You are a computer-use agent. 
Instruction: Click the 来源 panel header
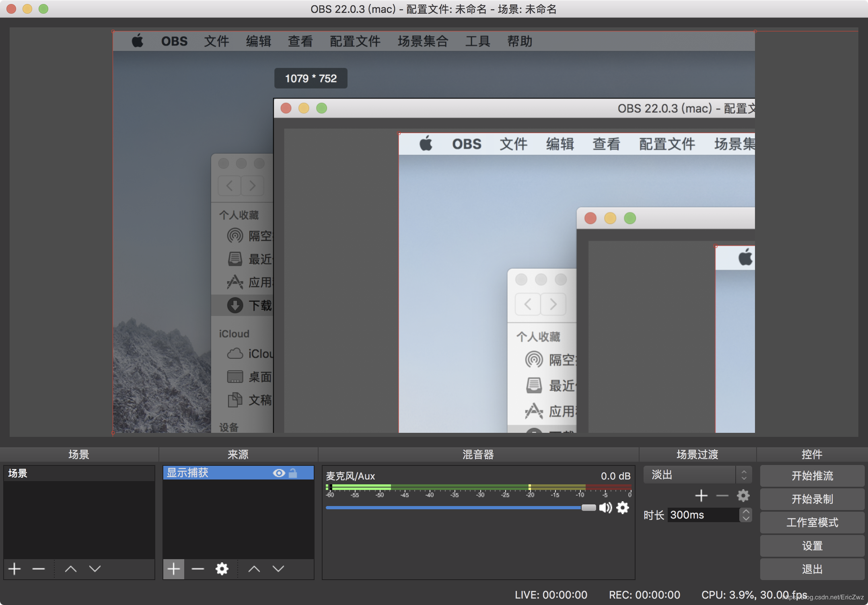[x=238, y=455]
